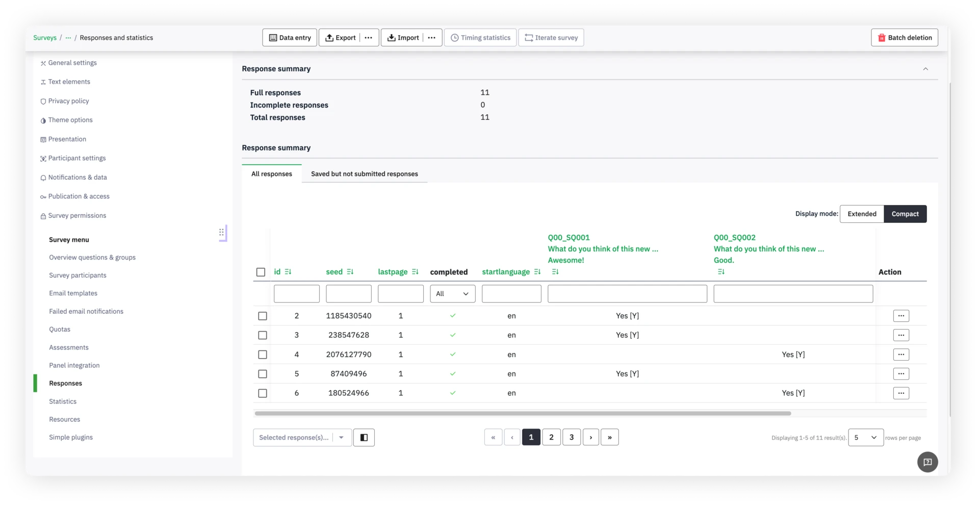Click the sort icon beside startlanguage

[537, 272]
